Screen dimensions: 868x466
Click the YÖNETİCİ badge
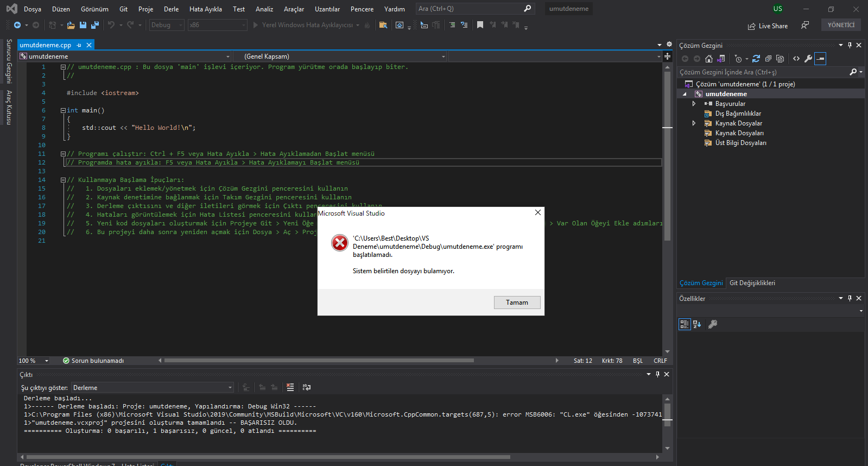841,25
